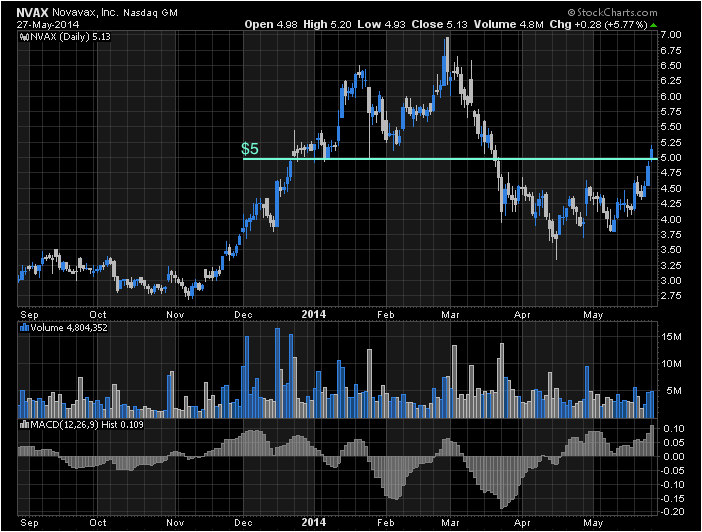
Task: Click the -0.20 MACD axis label
Action: coord(671,512)
